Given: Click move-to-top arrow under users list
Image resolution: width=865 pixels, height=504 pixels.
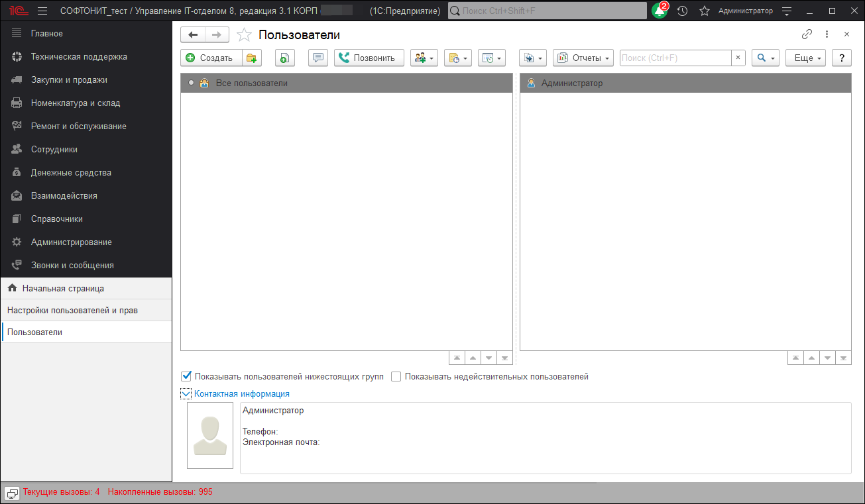Looking at the screenshot, I should [x=457, y=357].
